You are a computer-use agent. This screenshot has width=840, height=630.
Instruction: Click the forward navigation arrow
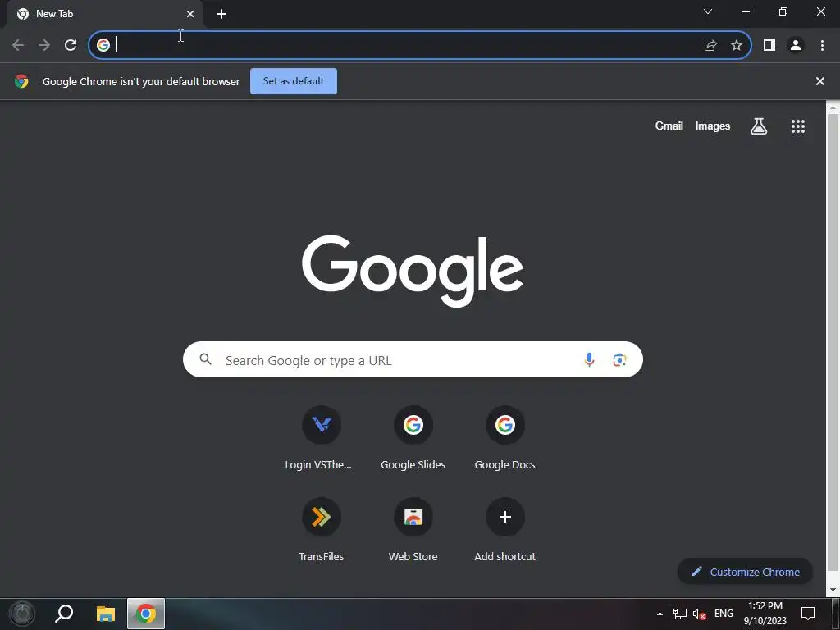tap(44, 45)
